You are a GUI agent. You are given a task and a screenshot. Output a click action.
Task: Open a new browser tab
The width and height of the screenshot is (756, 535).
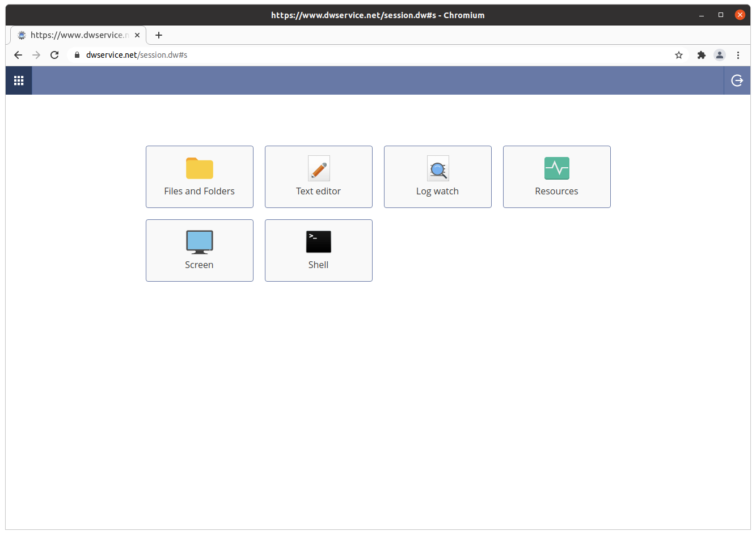tap(159, 35)
